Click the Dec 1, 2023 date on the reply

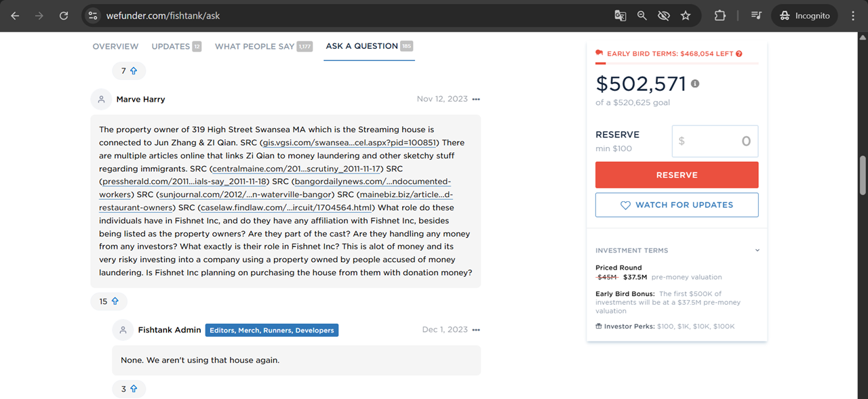[445, 330]
